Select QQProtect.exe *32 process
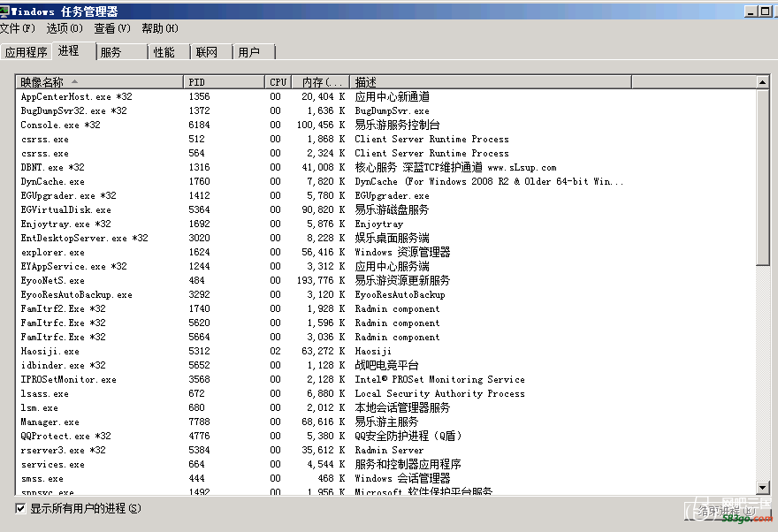Viewport: 778px width, 532px height. pos(386,436)
